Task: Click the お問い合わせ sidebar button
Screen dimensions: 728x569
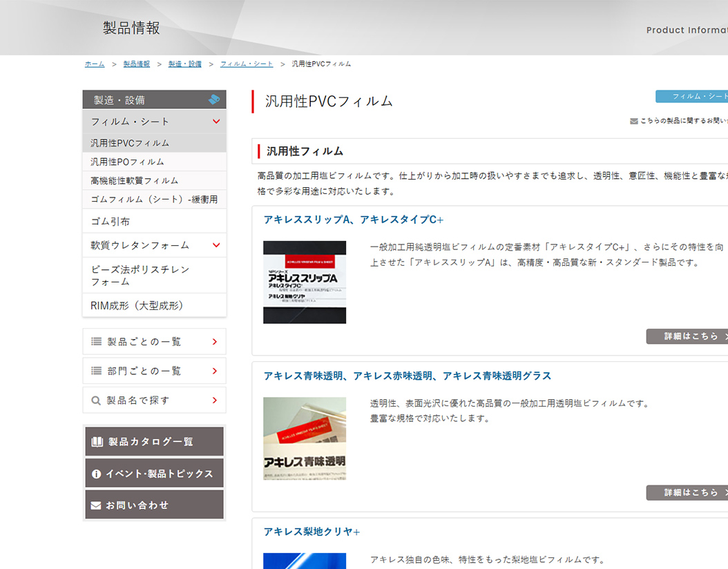Action: [x=154, y=505]
